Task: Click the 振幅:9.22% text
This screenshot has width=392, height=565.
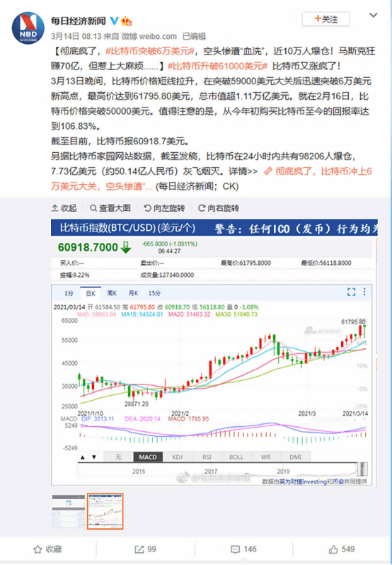Action: click(75, 275)
